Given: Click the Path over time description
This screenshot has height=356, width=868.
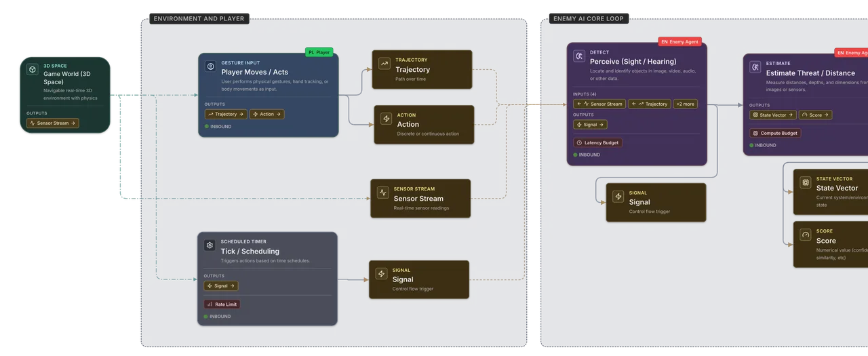Looking at the screenshot, I should pos(411,79).
